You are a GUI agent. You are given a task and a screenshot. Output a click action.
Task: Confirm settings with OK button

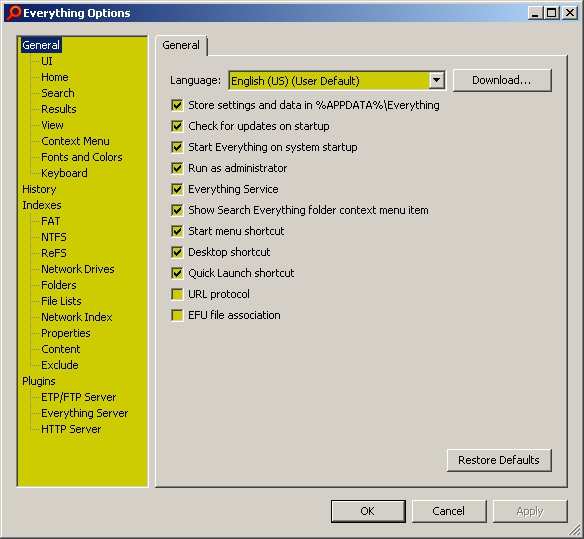(x=368, y=511)
